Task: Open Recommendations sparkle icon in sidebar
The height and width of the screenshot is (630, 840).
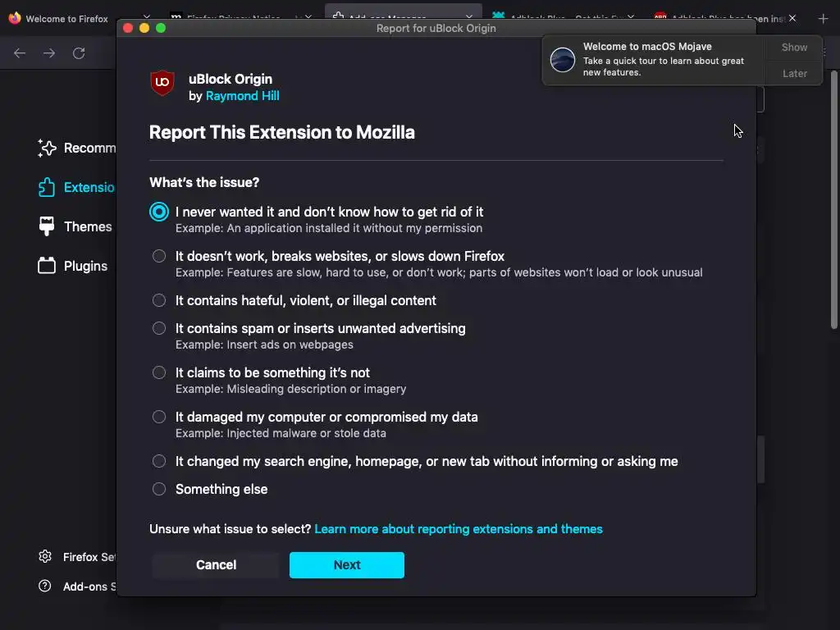Action: pos(47,148)
